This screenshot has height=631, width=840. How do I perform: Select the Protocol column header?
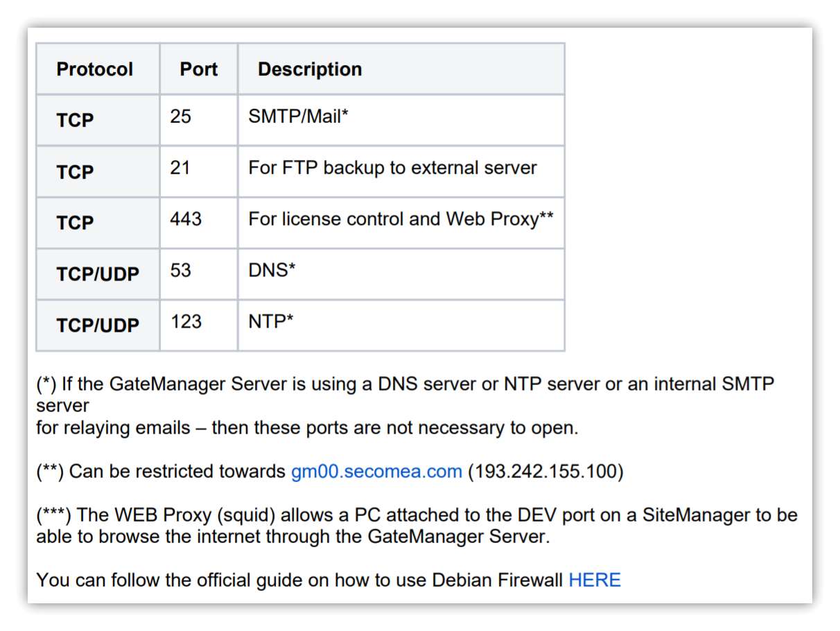pos(98,69)
